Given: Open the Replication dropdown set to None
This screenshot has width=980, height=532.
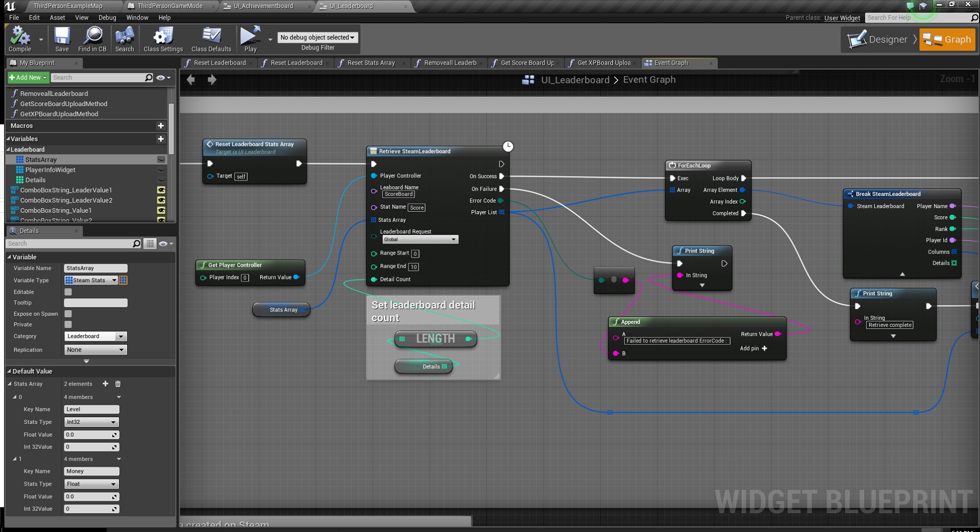Looking at the screenshot, I should click(x=94, y=349).
